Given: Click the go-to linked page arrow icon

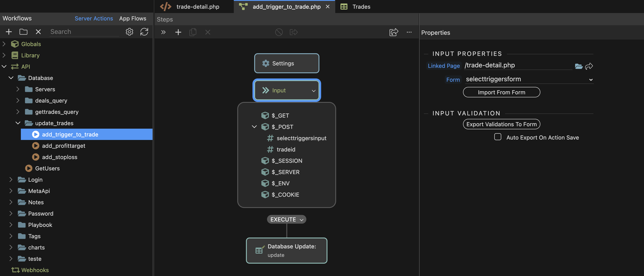Looking at the screenshot, I should pos(589,66).
